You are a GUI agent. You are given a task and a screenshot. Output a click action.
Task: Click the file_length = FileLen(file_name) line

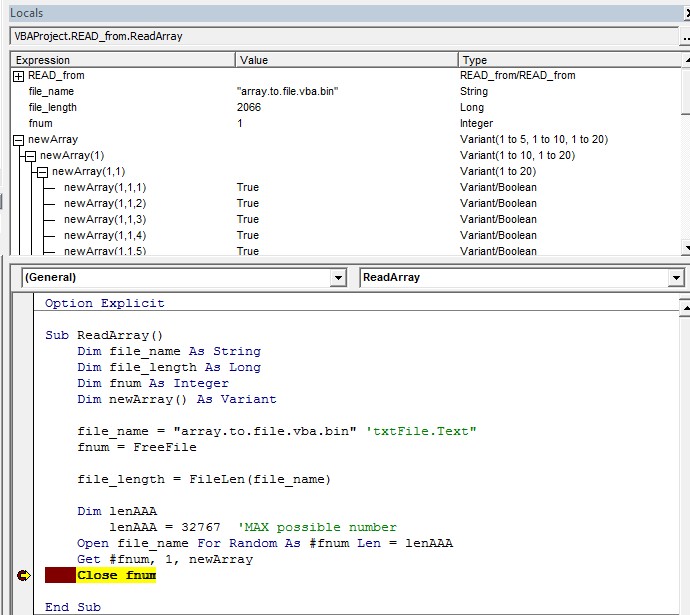click(204, 479)
